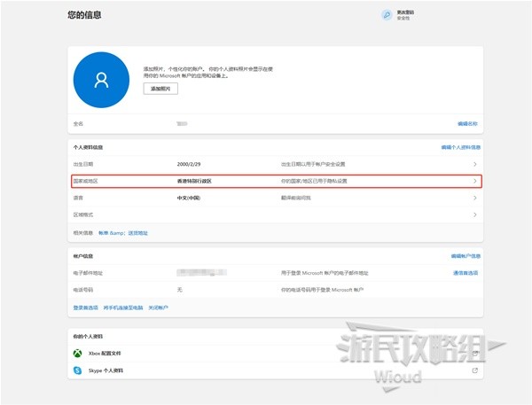Click the Xbox logo icon

tap(77, 353)
